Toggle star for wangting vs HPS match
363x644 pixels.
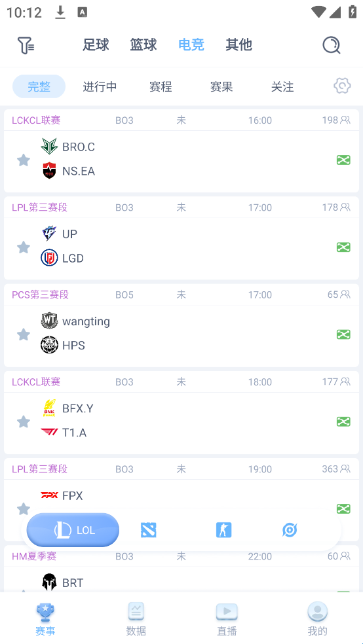pos(24,334)
